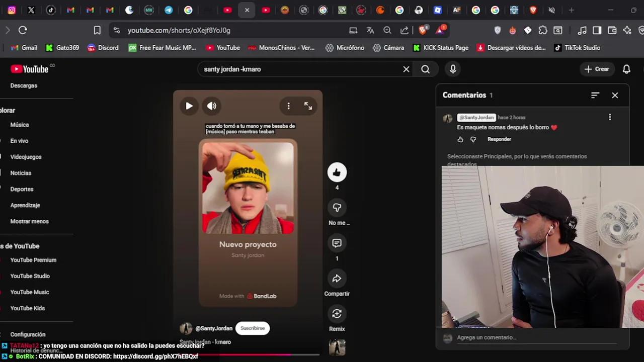Go to YouTube home via logo
This screenshot has height=362, width=644.
click(29, 69)
